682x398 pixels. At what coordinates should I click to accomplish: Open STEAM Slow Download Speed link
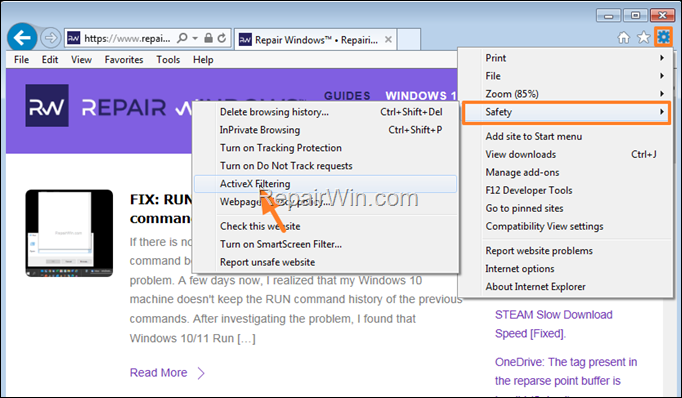click(x=554, y=324)
